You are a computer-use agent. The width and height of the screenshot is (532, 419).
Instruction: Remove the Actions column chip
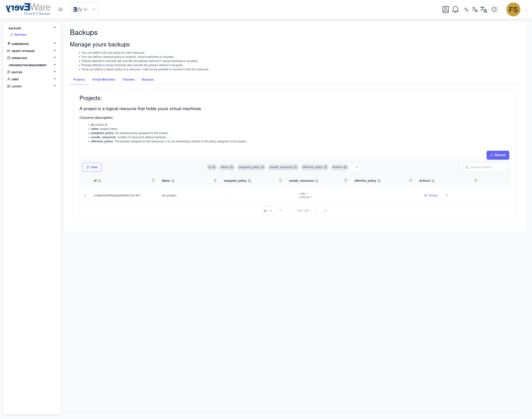pyautogui.click(x=345, y=167)
